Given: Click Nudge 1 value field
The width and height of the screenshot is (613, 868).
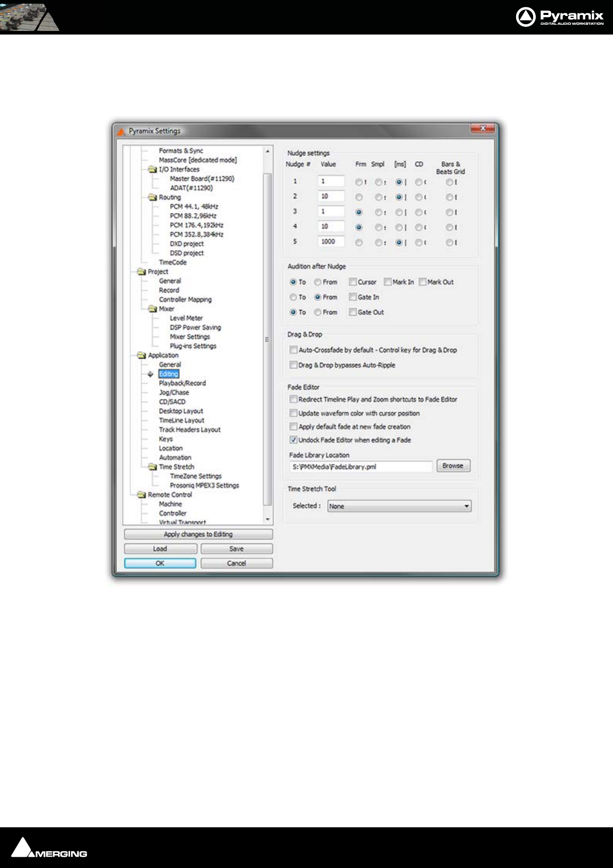Looking at the screenshot, I should pos(331,181).
